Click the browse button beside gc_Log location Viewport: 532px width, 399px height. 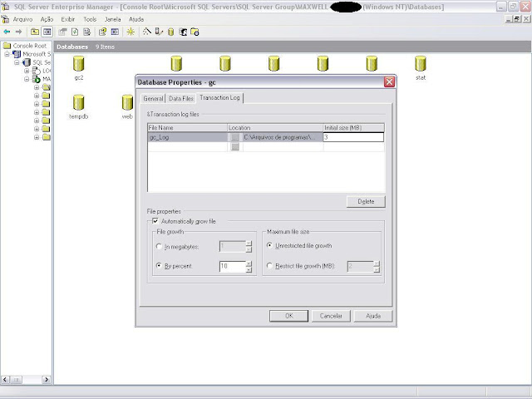click(234, 137)
